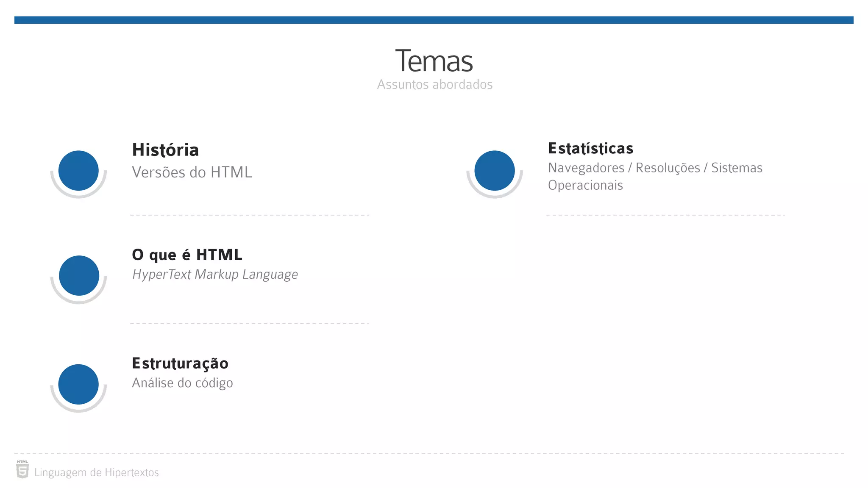The image size is (868, 488).
Task: Select the dashed line under HyperText Markup Language
Action: pyautogui.click(x=249, y=324)
